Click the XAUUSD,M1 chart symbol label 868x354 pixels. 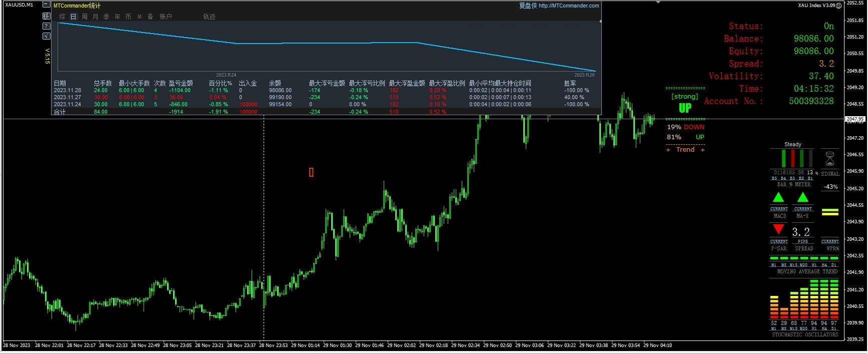click(x=19, y=5)
